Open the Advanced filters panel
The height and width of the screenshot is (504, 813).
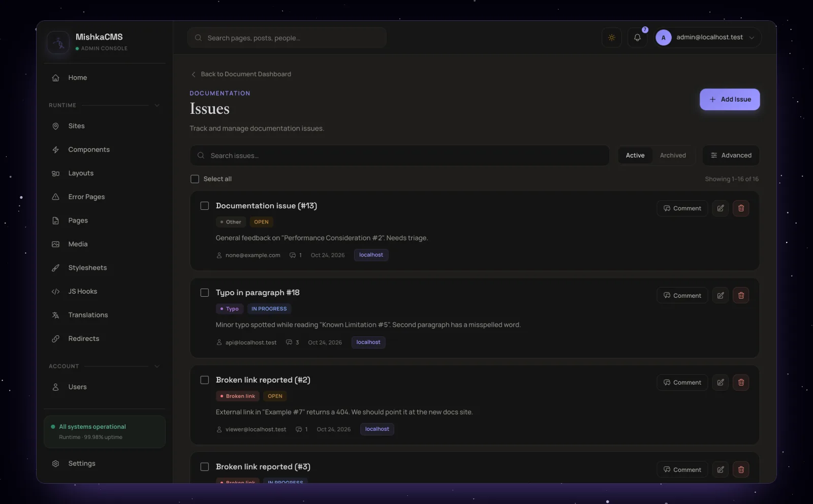pos(731,155)
